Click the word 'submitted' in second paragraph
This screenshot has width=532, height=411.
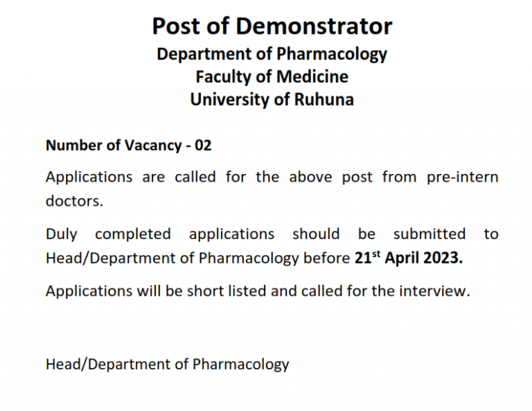point(429,234)
